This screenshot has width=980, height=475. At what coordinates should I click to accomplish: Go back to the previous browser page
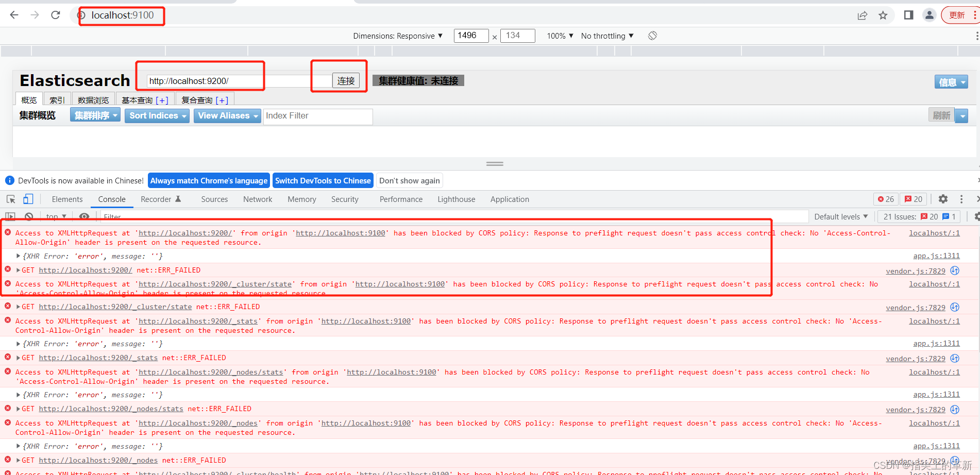(x=14, y=15)
